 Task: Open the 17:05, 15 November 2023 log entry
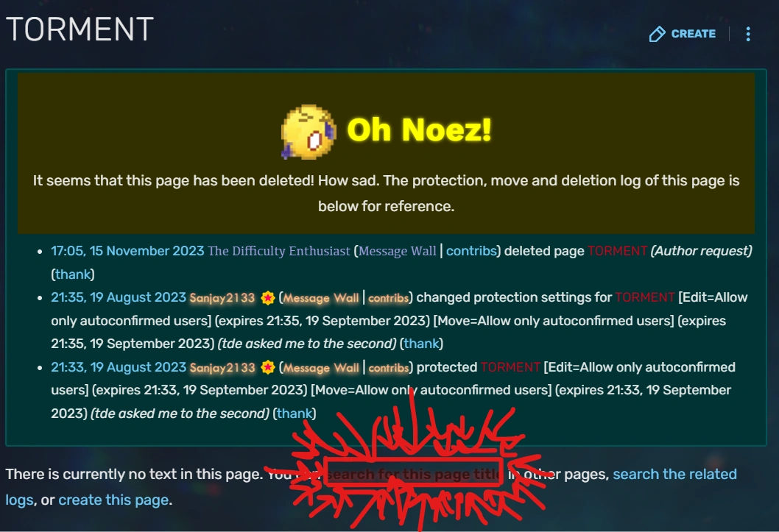pyautogui.click(x=127, y=251)
